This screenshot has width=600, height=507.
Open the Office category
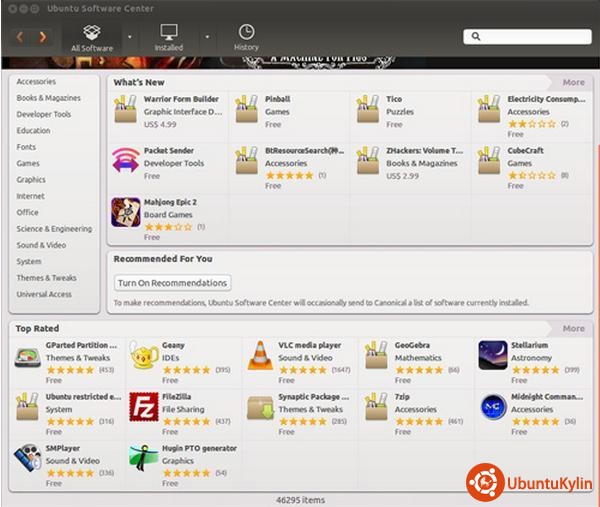point(27,212)
